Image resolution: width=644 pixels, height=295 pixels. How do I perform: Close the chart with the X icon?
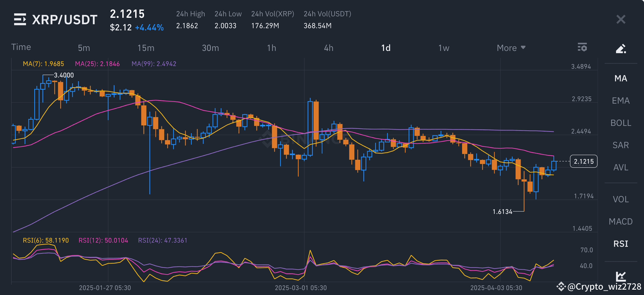coord(621,19)
